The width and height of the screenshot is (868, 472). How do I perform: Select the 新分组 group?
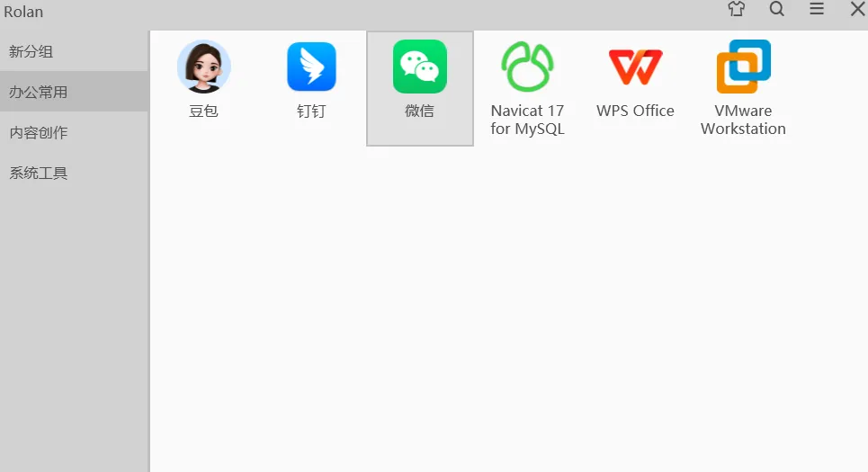pos(74,51)
